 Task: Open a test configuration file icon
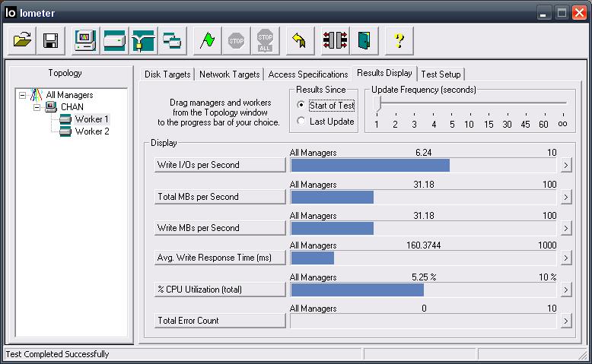22,40
